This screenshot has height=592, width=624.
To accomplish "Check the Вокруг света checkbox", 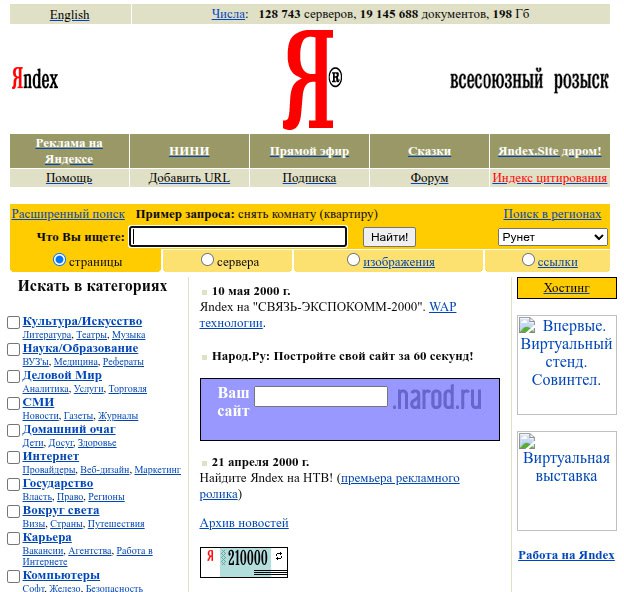I will [x=14, y=511].
